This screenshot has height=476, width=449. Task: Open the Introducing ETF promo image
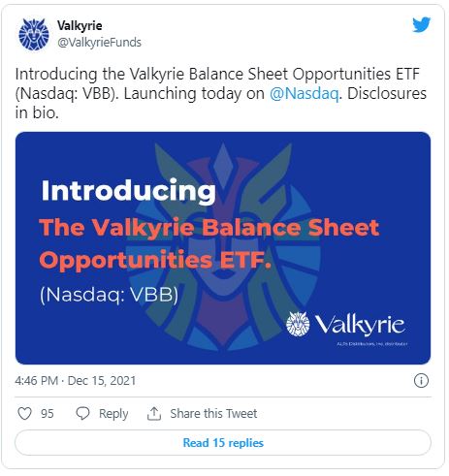[x=223, y=248]
